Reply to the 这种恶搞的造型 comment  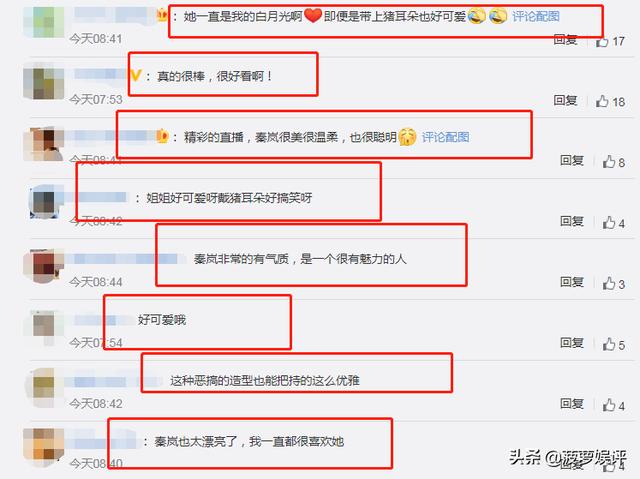[x=572, y=404]
